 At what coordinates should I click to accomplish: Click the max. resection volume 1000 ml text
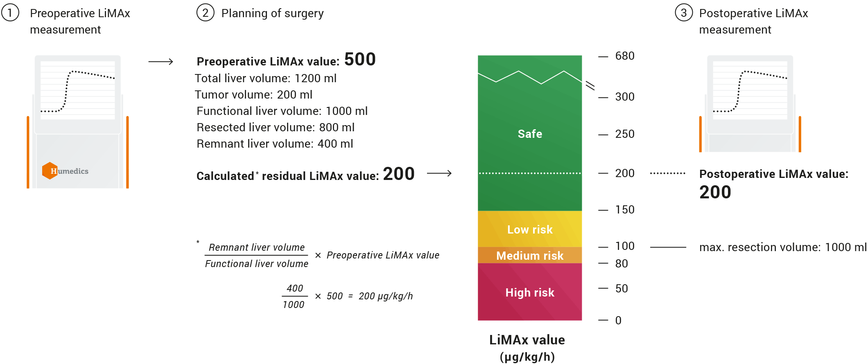click(x=782, y=247)
